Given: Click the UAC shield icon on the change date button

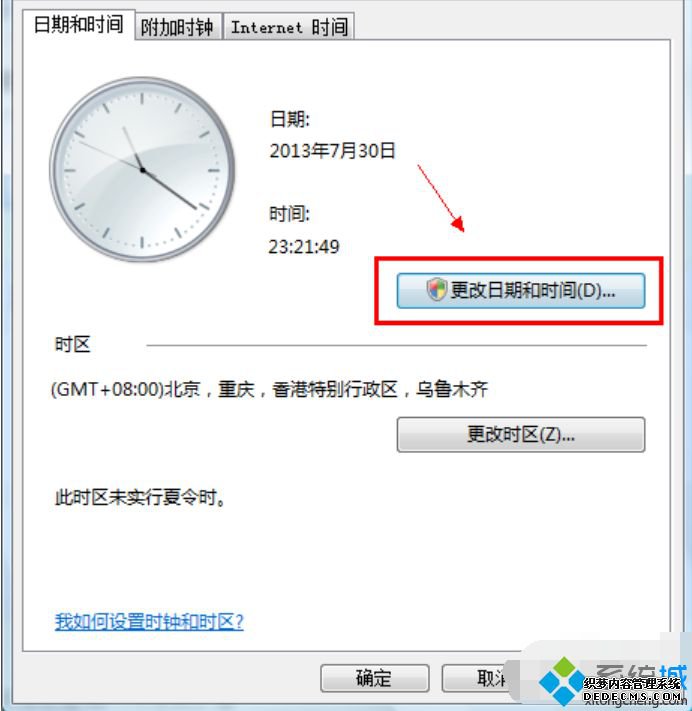Looking at the screenshot, I should [x=436, y=289].
